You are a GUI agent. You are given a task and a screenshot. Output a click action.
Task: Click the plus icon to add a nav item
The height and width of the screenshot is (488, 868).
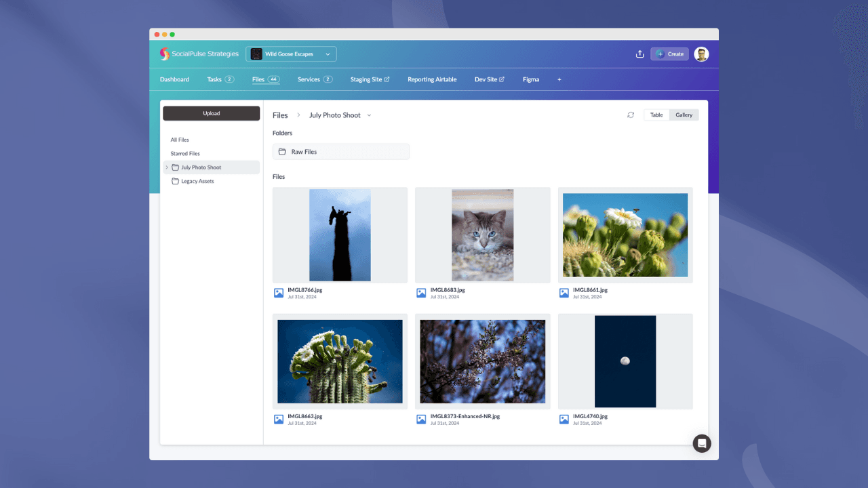pos(559,79)
